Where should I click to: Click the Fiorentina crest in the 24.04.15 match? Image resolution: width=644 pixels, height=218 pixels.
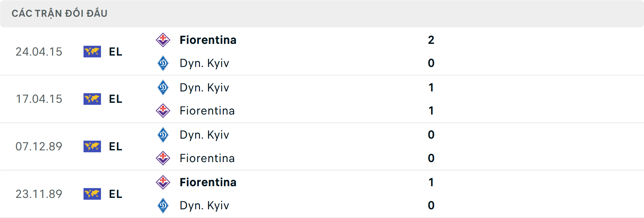pos(163,40)
